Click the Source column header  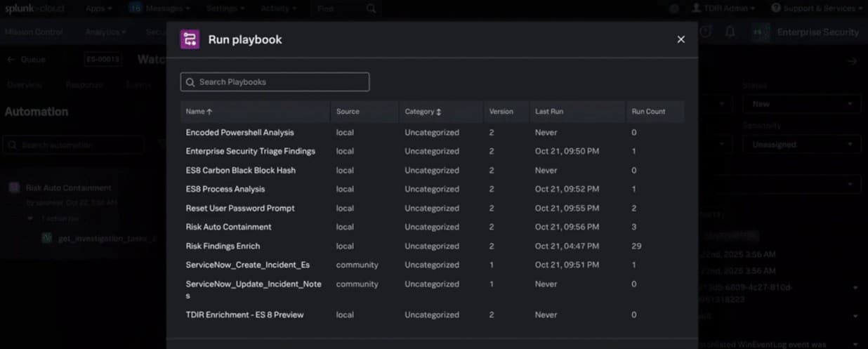coord(348,112)
